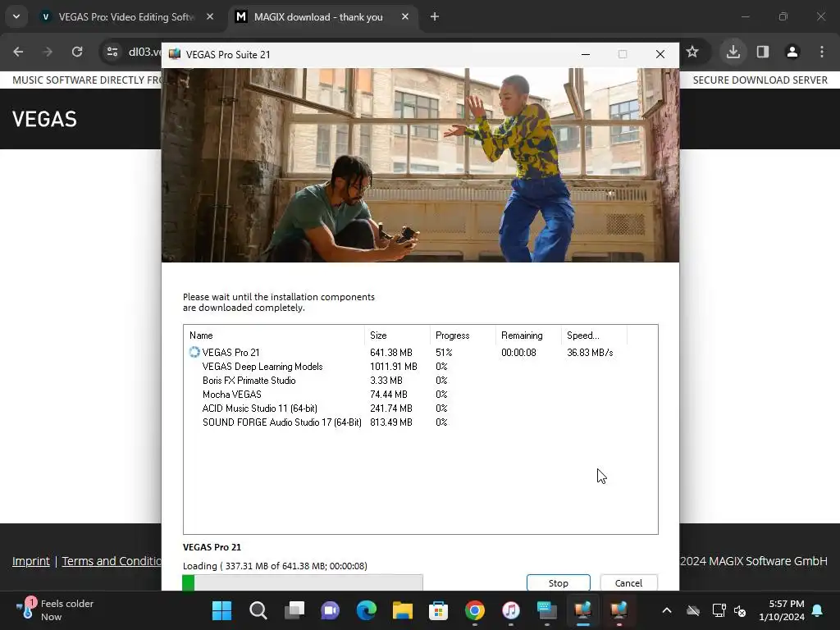The height and width of the screenshot is (630, 840).
Task: Click the 813.49 MB size value
Action: (391, 422)
